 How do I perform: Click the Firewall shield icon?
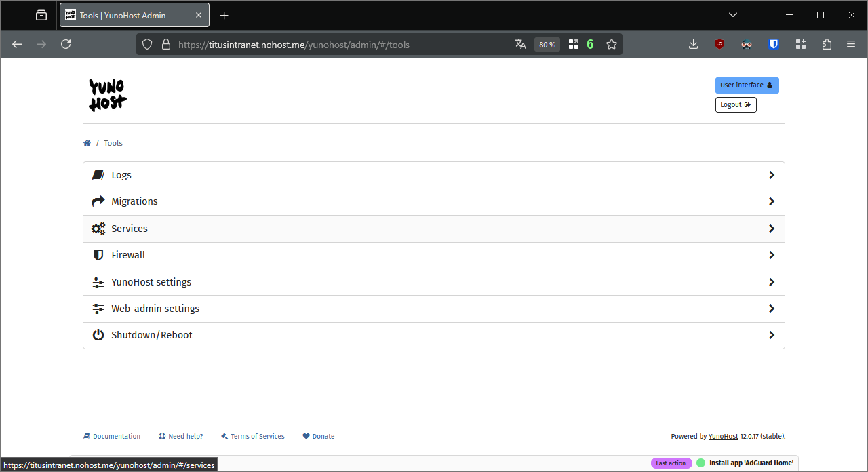98,255
